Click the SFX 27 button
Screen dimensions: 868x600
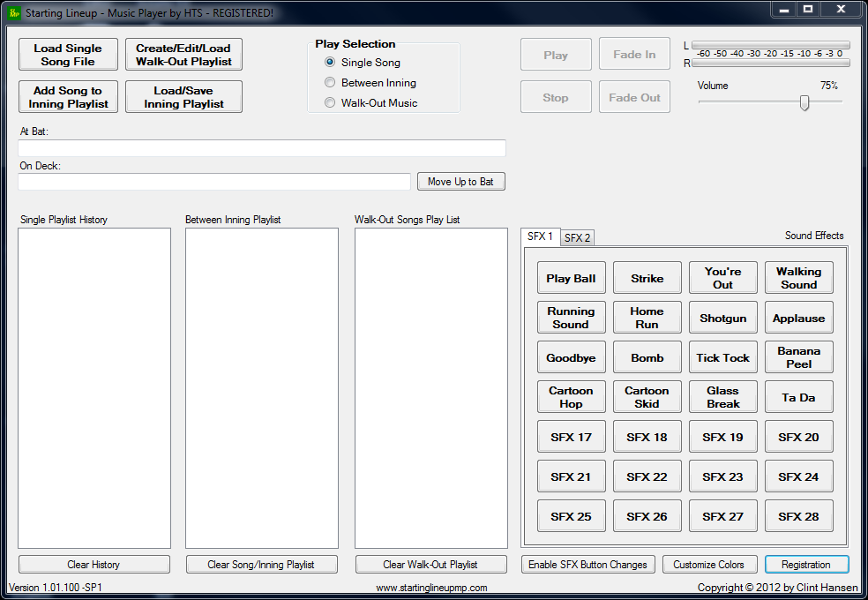723,516
